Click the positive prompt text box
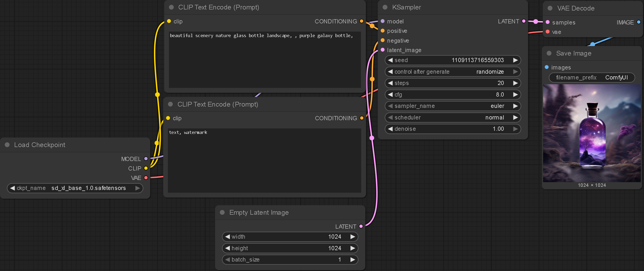 pos(265,59)
